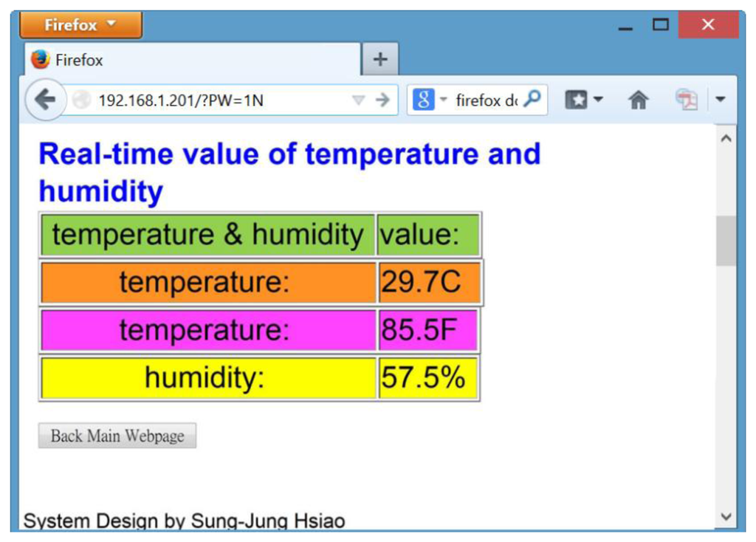
Task: Click the go arrow in address bar
Action: coord(383,100)
